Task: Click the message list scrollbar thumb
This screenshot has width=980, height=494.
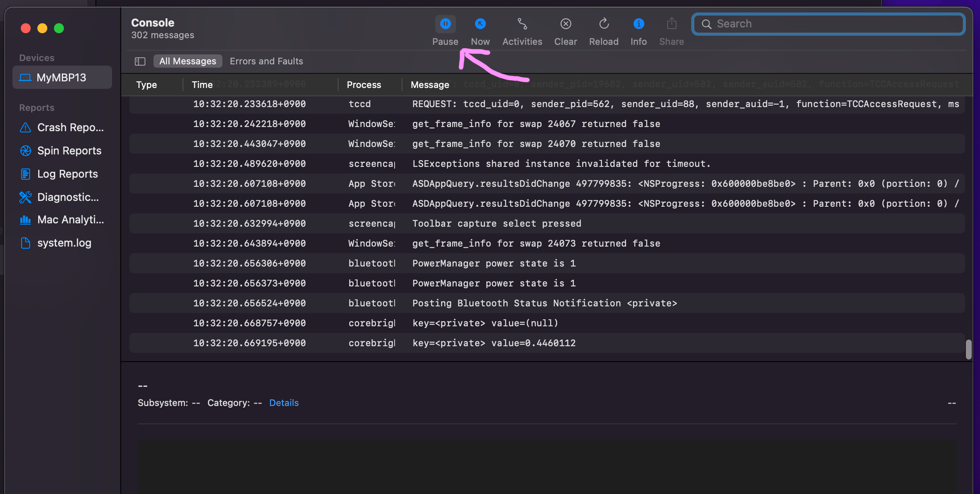Action: 968,350
